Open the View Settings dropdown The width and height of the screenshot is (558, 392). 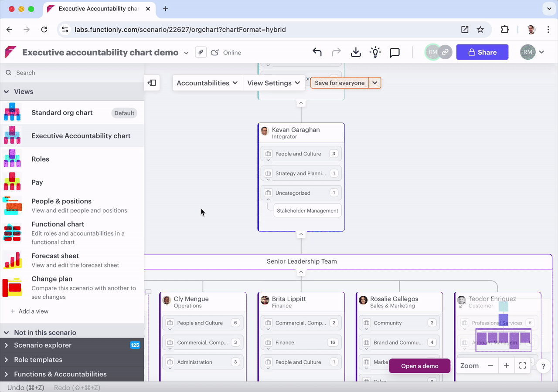click(274, 83)
